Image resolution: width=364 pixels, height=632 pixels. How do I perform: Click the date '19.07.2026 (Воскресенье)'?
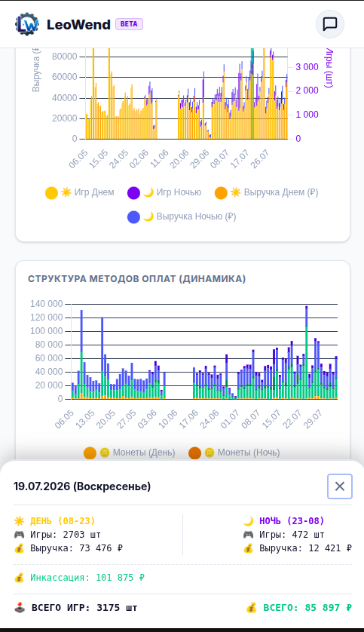[82, 486]
